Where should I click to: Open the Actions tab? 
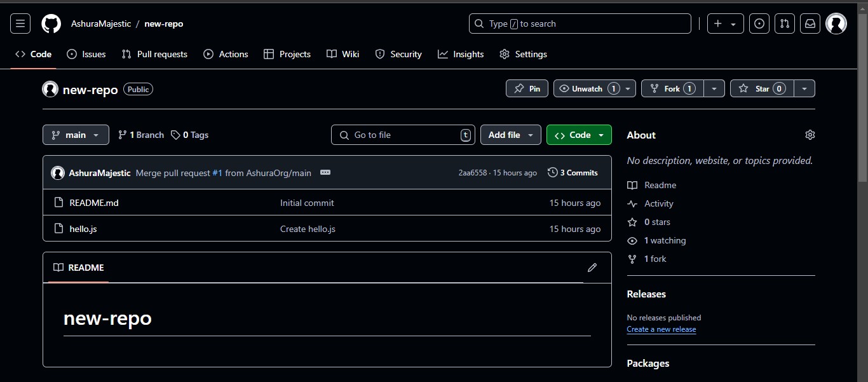tap(226, 54)
